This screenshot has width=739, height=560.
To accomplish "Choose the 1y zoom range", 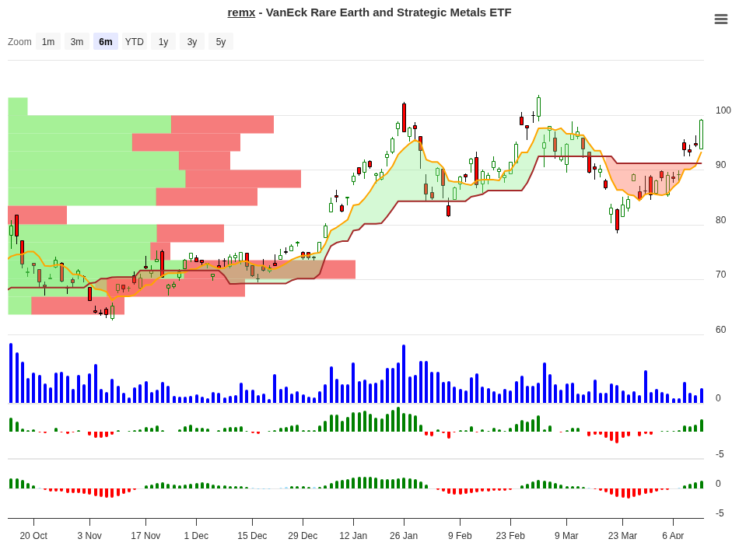I will coord(163,41).
